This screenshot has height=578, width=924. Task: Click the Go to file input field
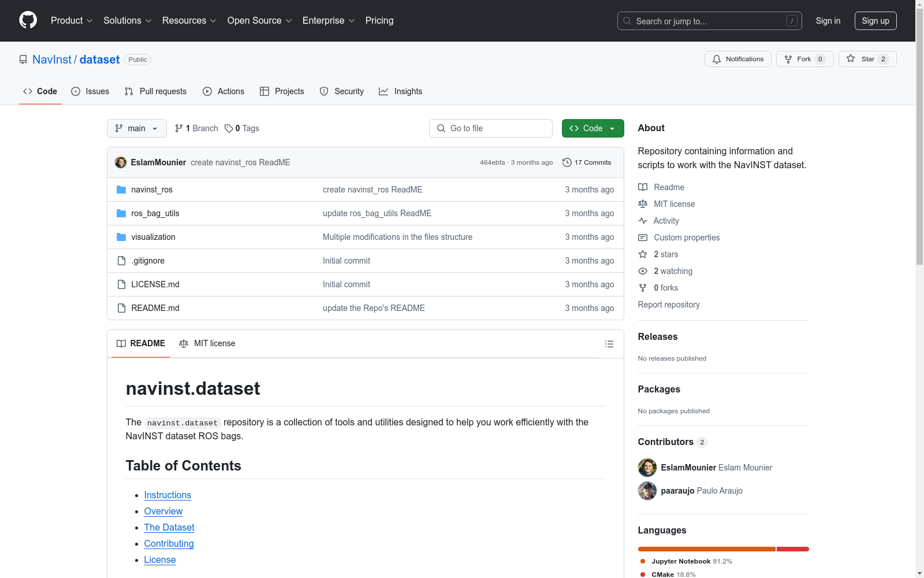point(491,128)
